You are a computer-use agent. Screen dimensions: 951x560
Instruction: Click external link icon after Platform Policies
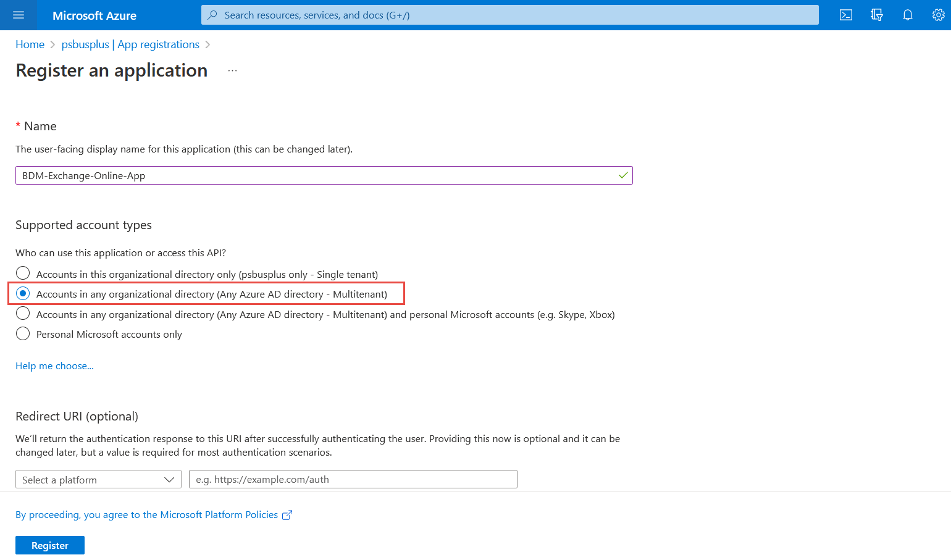(287, 515)
